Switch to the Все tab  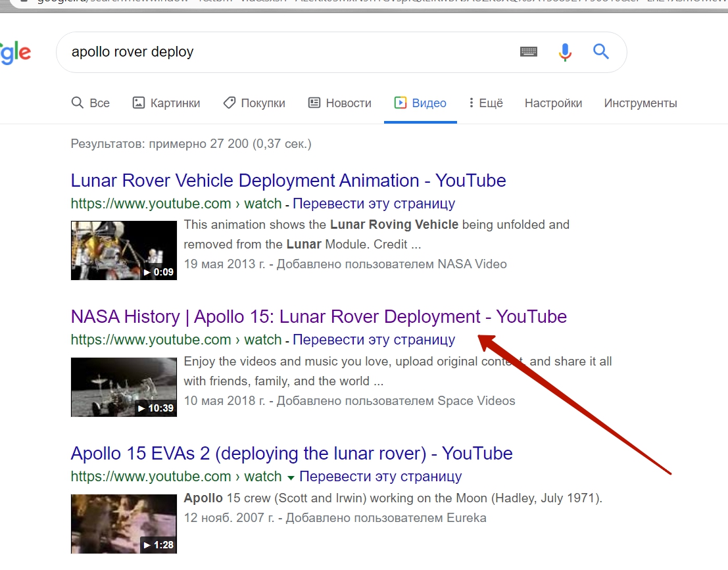point(91,103)
